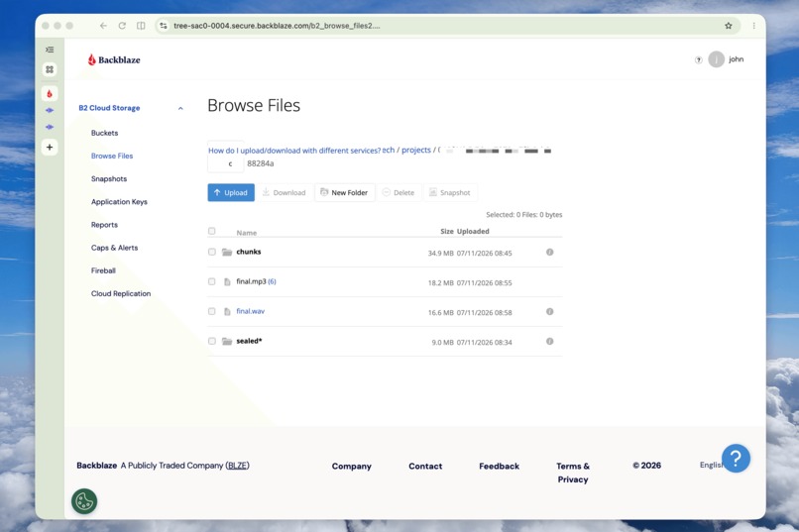Open the browser sidebar grid apps icon
Image resolution: width=799 pixels, height=532 pixels.
tap(50, 69)
